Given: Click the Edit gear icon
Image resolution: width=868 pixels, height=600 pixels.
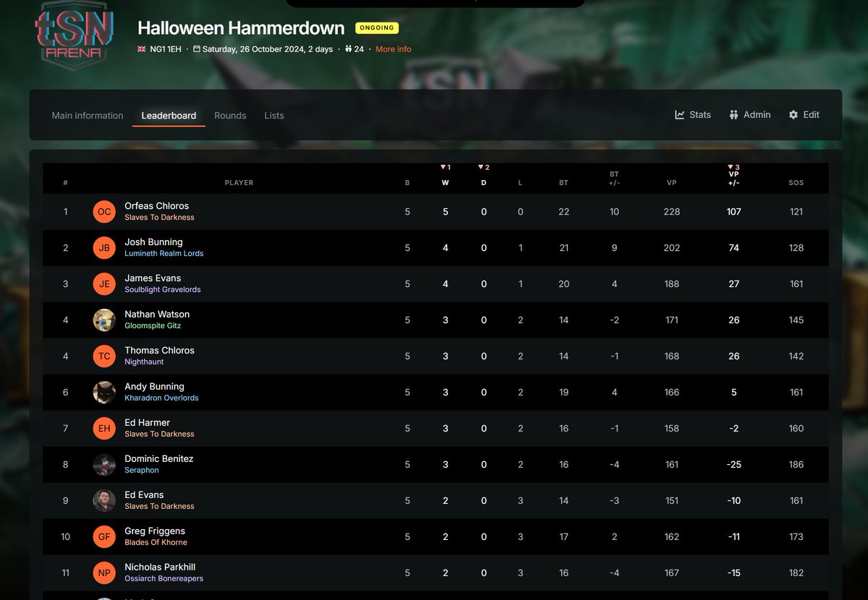Looking at the screenshot, I should [x=793, y=115].
